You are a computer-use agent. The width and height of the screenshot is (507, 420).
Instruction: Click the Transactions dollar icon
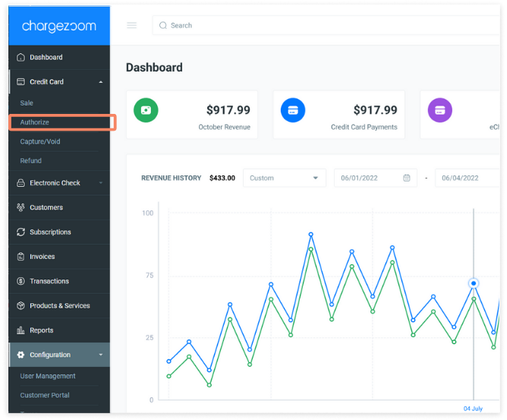[20, 281]
